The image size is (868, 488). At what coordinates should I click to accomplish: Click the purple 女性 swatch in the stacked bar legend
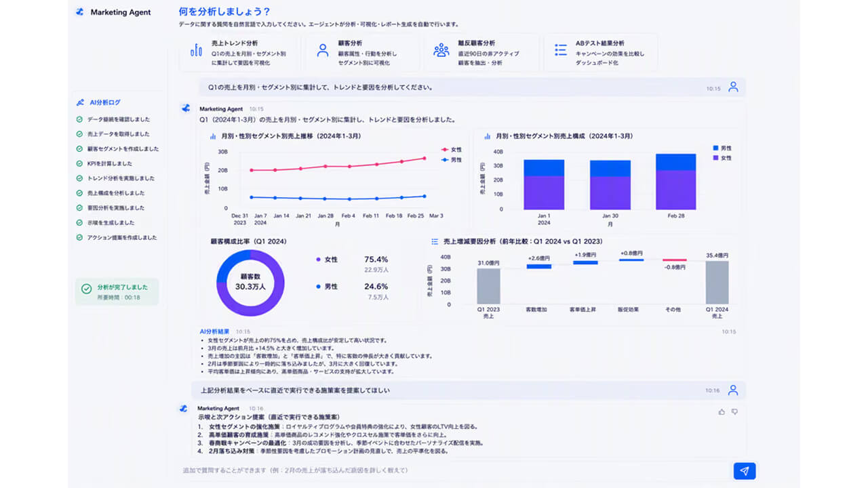[716, 158]
